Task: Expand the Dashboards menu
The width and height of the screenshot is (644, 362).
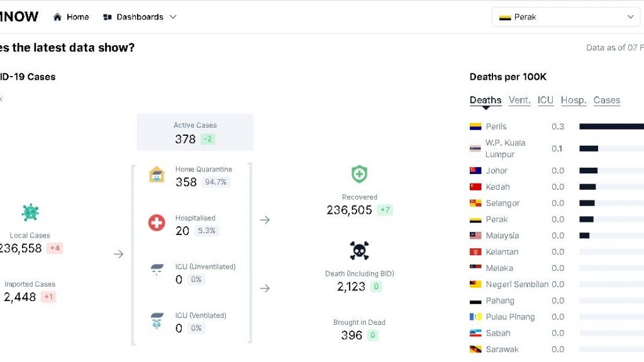Action: (140, 17)
